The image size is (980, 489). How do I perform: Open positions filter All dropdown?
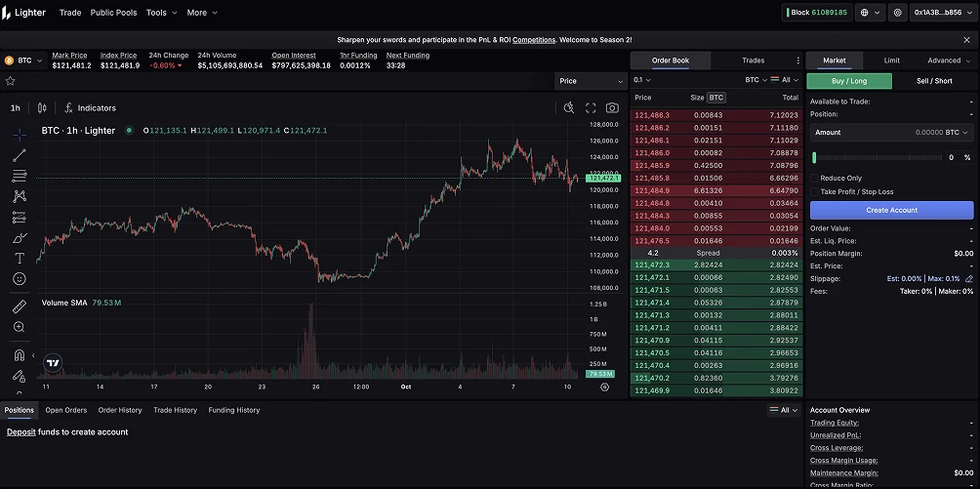pos(784,410)
